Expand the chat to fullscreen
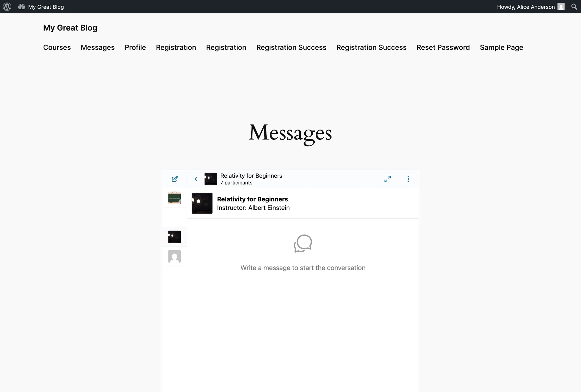581x392 pixels. tap(388, 179)
